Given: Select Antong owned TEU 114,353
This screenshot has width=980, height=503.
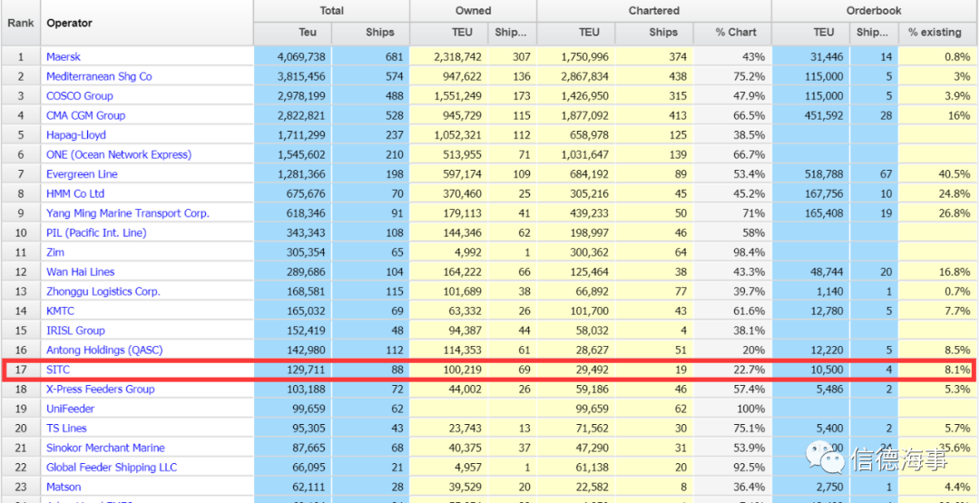Looking at the screenshot, I should [461, 350].
